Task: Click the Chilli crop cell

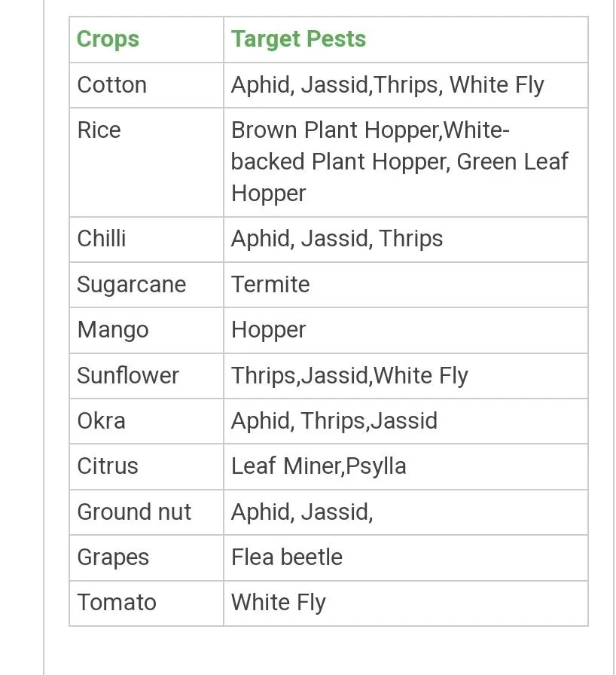Action: [102, 239]
